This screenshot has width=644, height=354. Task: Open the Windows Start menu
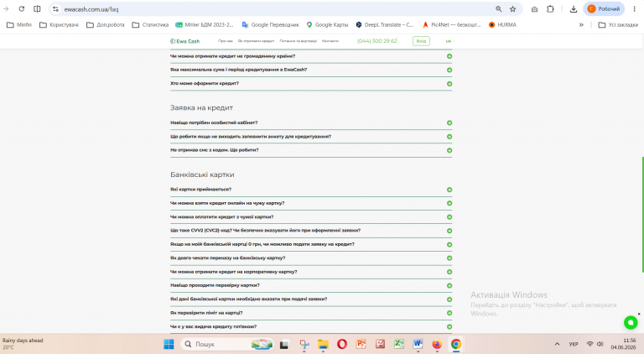click(169, 344)
